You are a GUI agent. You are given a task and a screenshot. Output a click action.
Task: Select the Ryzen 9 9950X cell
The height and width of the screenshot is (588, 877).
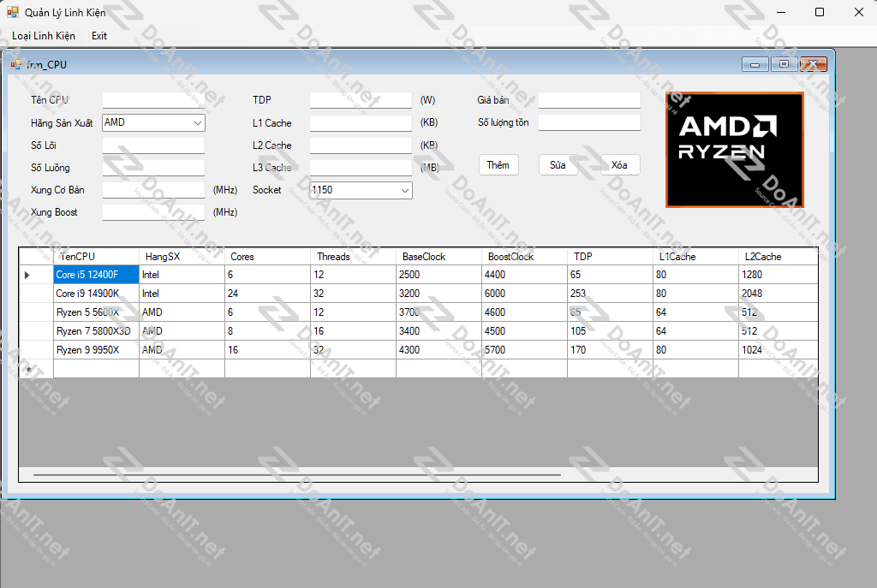pos(96,350)
